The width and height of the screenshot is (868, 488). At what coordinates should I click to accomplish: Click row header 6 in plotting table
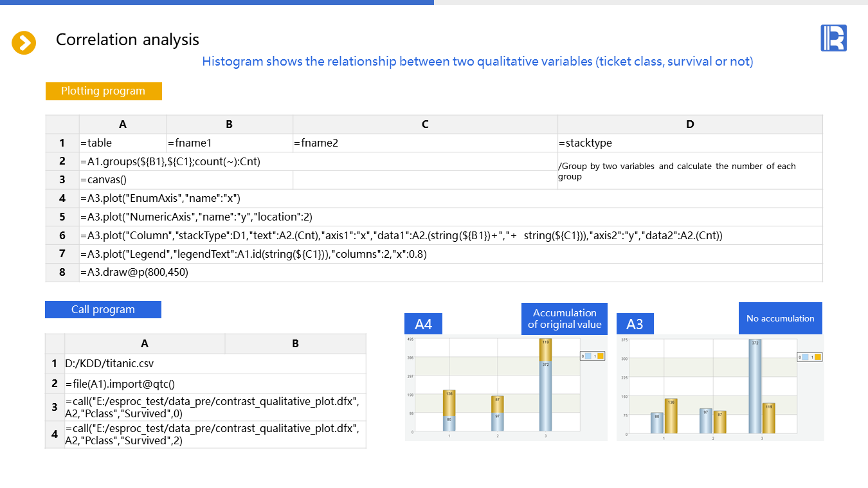click(x=62, y=235)
